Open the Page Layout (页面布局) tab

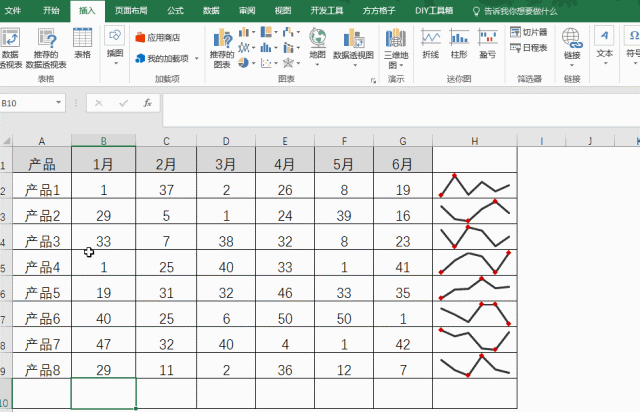click(131, 11)
